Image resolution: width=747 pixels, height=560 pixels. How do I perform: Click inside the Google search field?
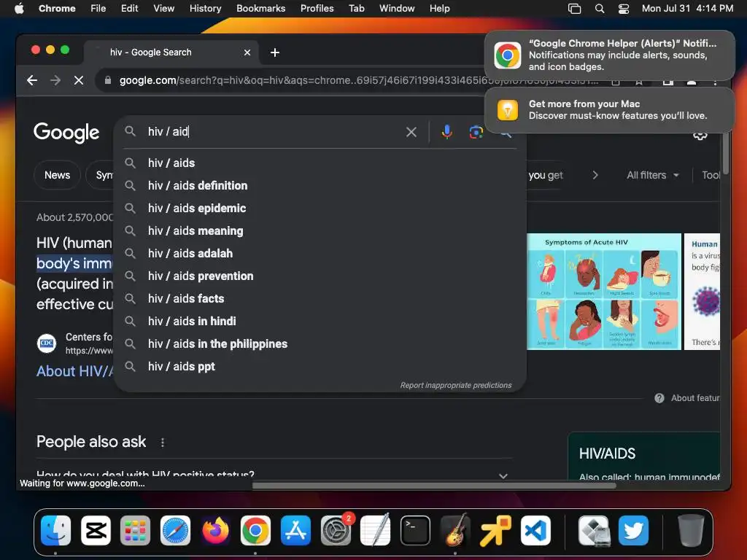pyautogui.click(x=274, y=132)
